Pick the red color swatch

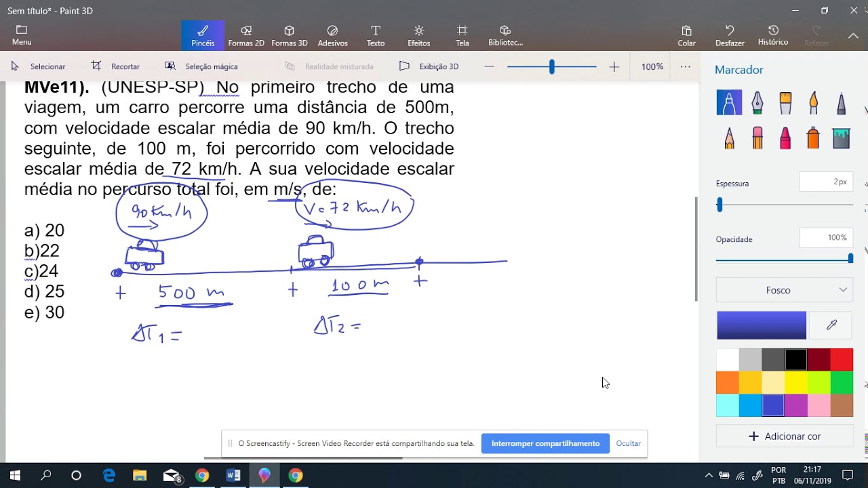point(842,360)
